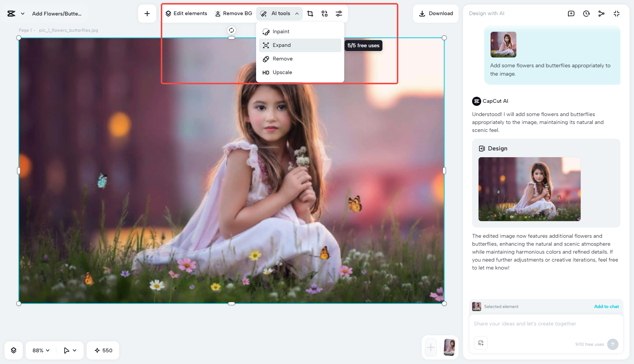Click the generated Design result thumbnail
The image size is (634, 364).
click(529, 189)
